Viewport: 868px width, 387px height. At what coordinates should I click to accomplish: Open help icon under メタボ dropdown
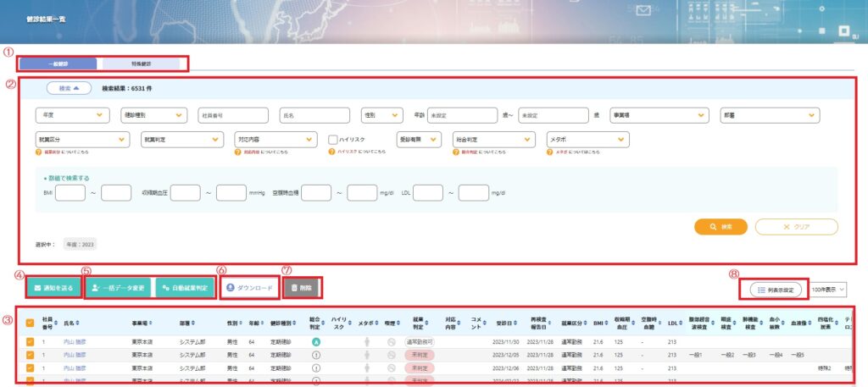549,152
